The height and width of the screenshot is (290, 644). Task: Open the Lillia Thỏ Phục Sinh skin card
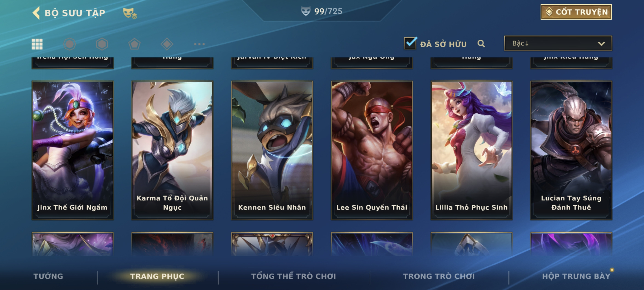(471, 150)
